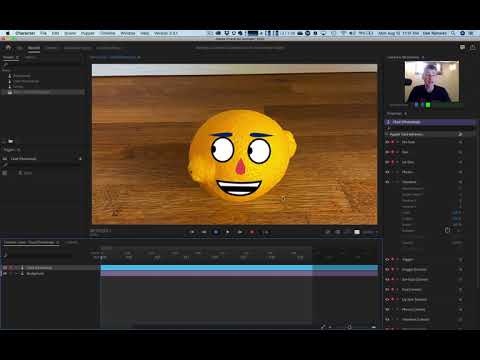
Task: Click the green mic indicator under the webcam
Action: [x=428, y=105]
